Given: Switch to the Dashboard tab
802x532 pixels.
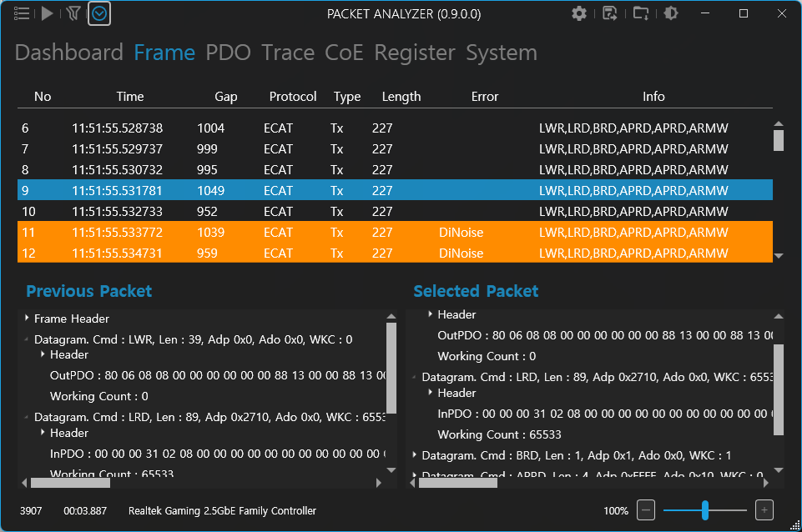Looking at the screenshot, I should pyautogui.click(x=69, y=53).
